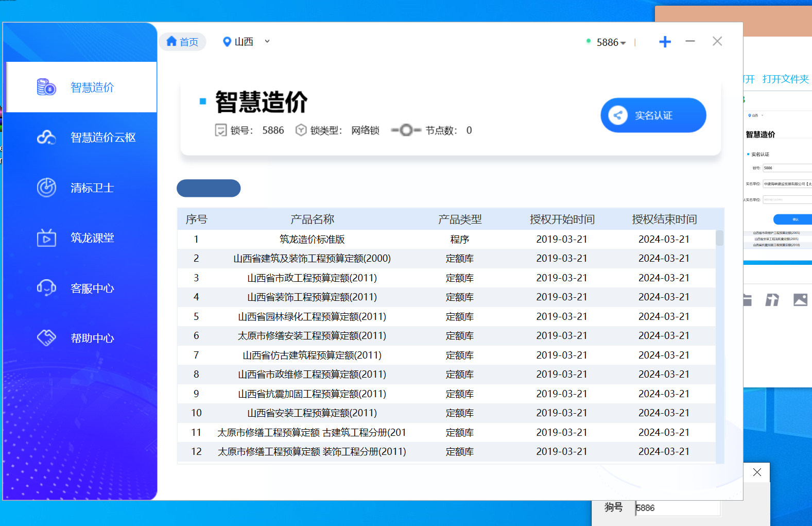Viewport: 812px width, 526px height.
Task: Click the radar icon beside 清标卫士
Action: pyautogui.click(x=46, y=188)
